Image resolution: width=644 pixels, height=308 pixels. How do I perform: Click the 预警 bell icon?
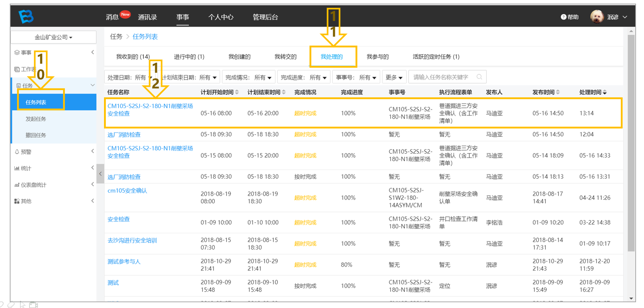coord(17,152)
